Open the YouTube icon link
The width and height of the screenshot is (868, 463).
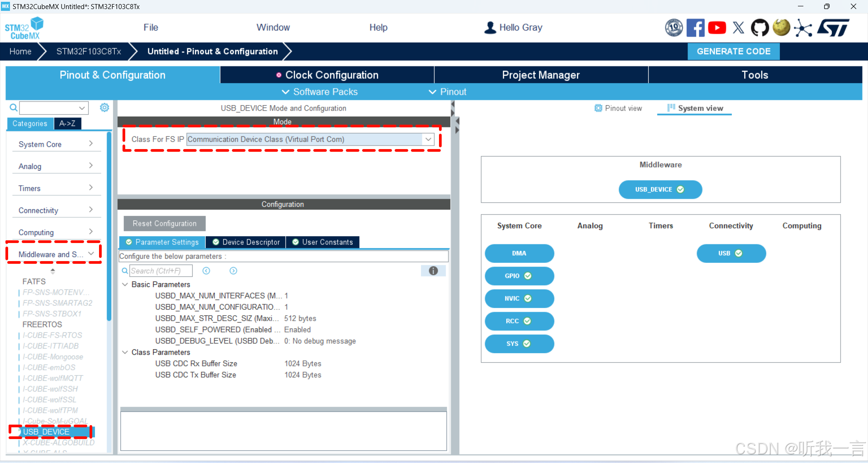pos(717,28)
